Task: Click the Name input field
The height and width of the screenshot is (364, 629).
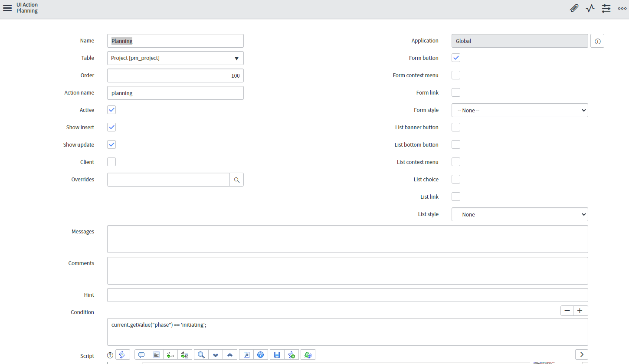Action: pos(175,41)
